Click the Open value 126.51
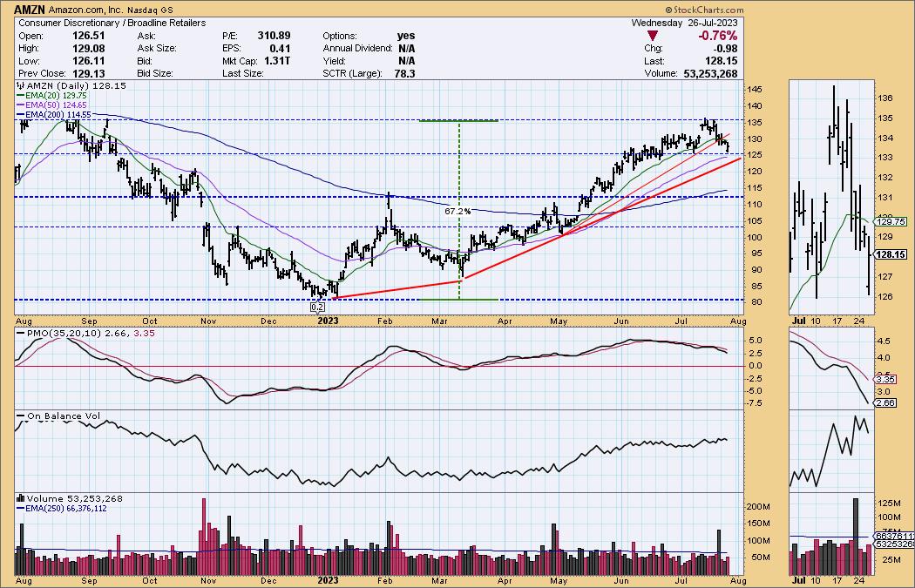Screen dimensions: 915x588 click(x=88, y=36)
